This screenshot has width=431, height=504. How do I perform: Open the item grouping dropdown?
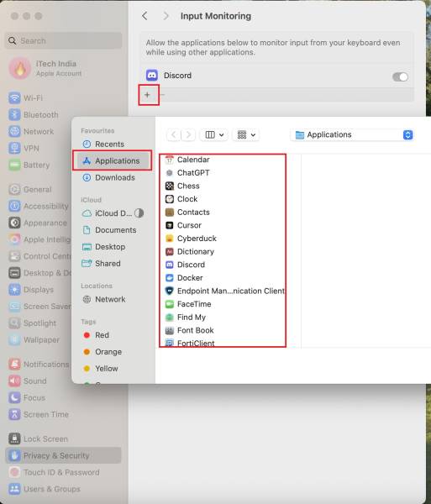click(246, 134)
